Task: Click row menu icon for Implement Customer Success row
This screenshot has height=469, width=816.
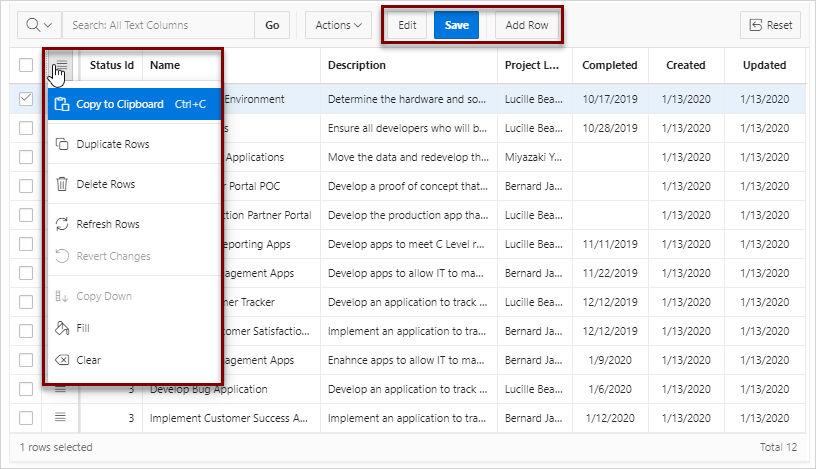Action: point(60,417)
